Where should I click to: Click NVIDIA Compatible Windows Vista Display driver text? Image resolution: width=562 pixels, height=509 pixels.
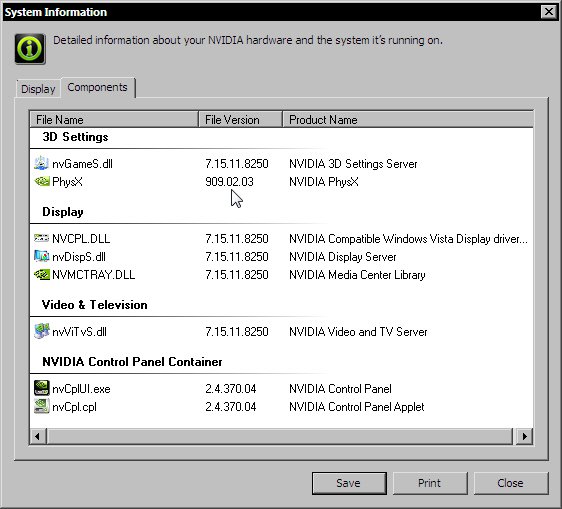tap(409, 239)
